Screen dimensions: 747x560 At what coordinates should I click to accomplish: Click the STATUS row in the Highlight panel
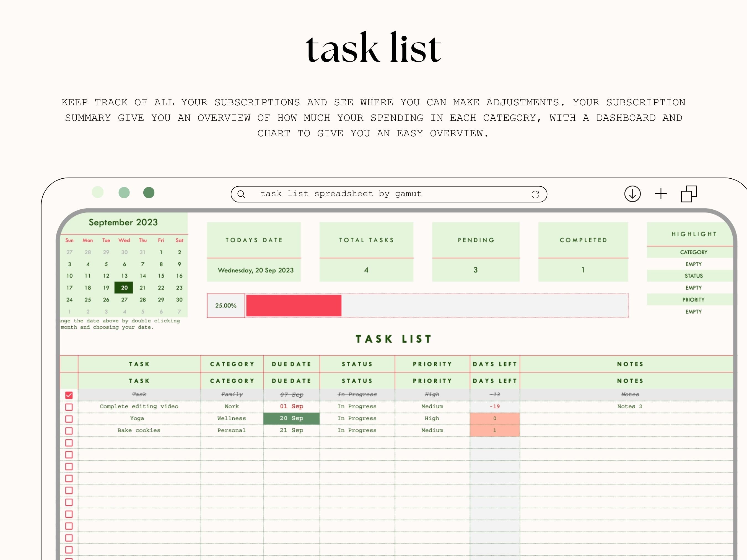click(x=693, y=276)
